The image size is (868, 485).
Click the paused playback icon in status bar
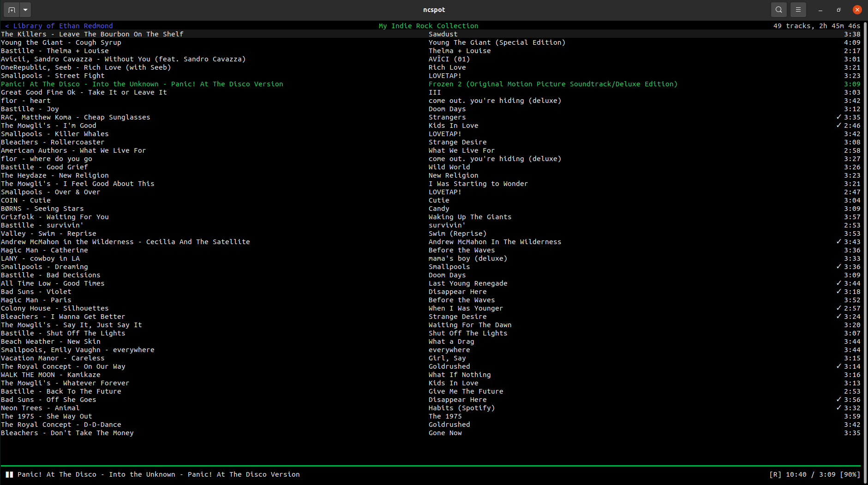point(9,474)
